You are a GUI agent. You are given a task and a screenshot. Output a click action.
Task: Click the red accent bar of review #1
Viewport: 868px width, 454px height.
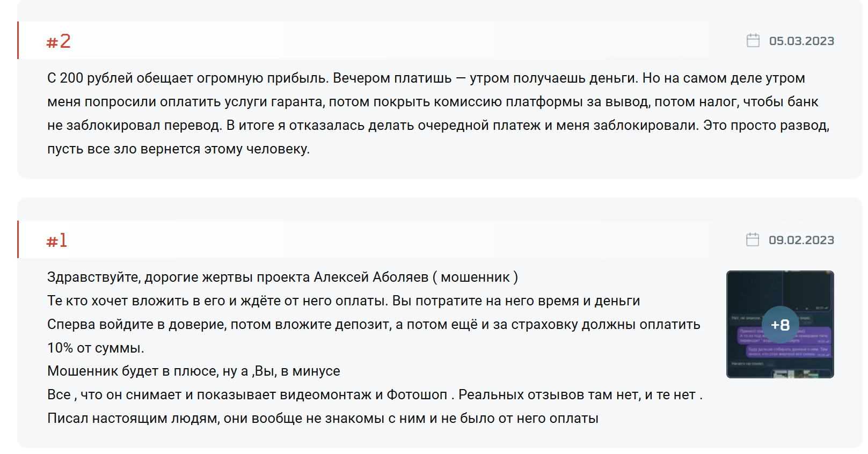click(x=18, y=239)
